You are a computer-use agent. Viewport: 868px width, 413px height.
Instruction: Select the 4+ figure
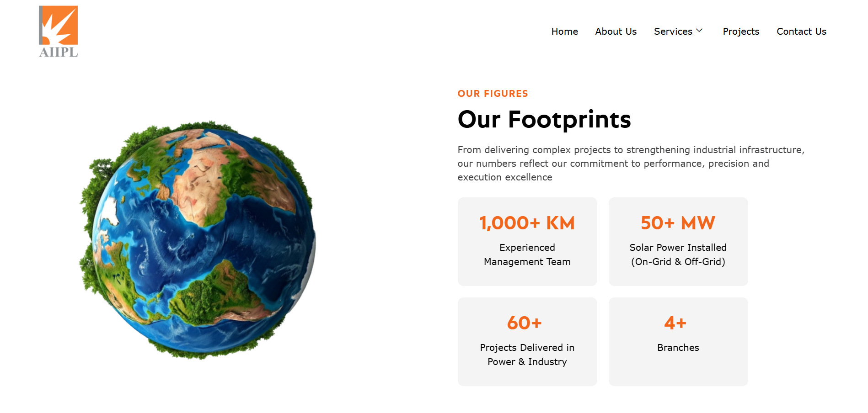click(675, 323)
